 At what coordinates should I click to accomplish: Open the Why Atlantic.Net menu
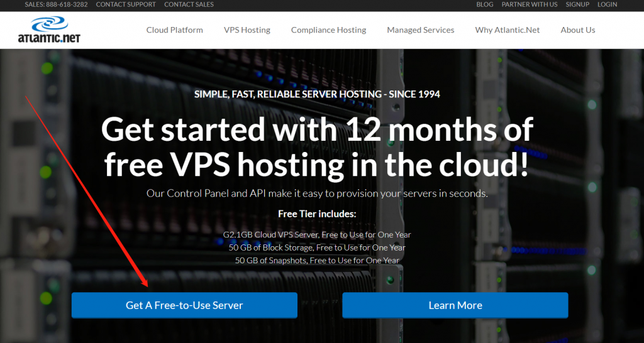[508, 30]
